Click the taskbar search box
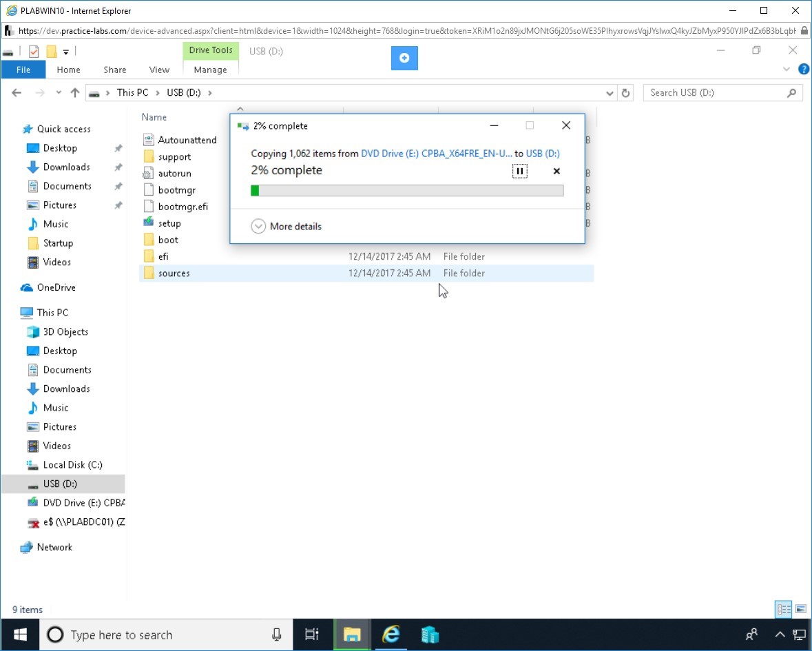Image resolution: width=812 pixels, height=651 pixels. pyautogui.click(x=166, y=634)
